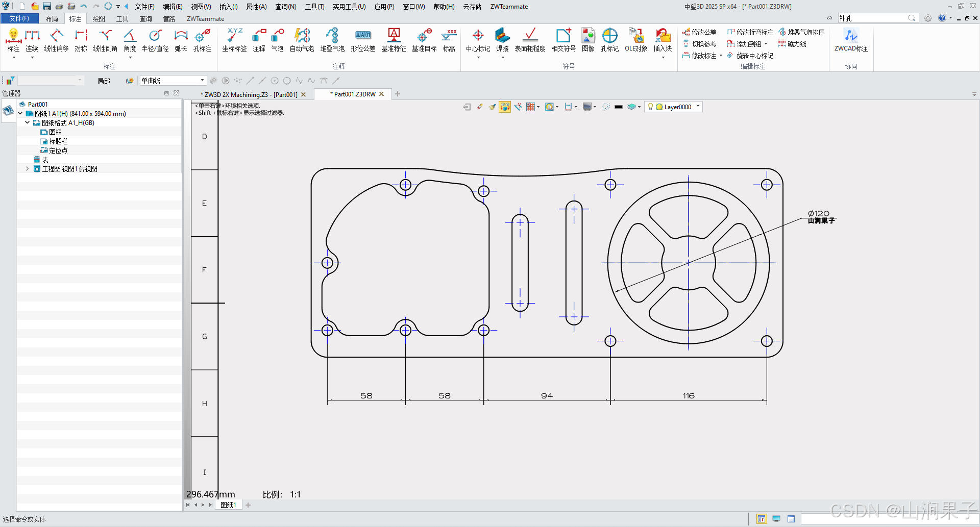Collapse the 图纸格式 A1_H(GB) tree node
The image size is (980, 527).
[x=28, y=122]
